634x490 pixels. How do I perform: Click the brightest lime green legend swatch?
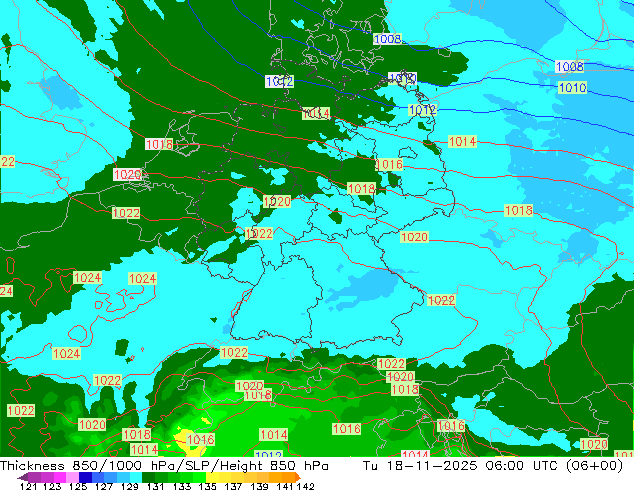[199, 477]
